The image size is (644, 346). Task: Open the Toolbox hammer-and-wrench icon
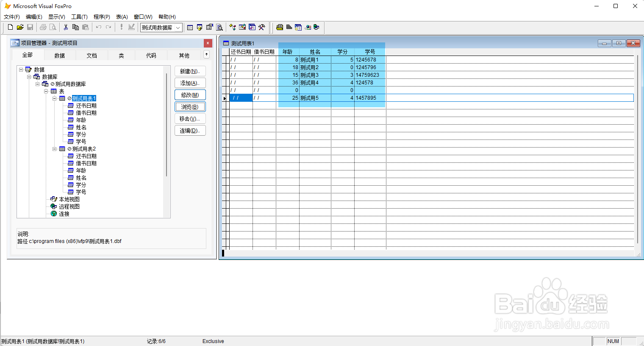(262, 28)
